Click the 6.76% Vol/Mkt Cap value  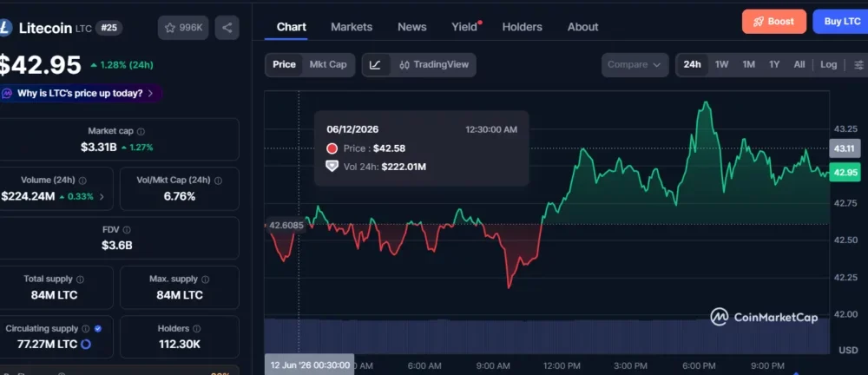click(x=180, y=196)
